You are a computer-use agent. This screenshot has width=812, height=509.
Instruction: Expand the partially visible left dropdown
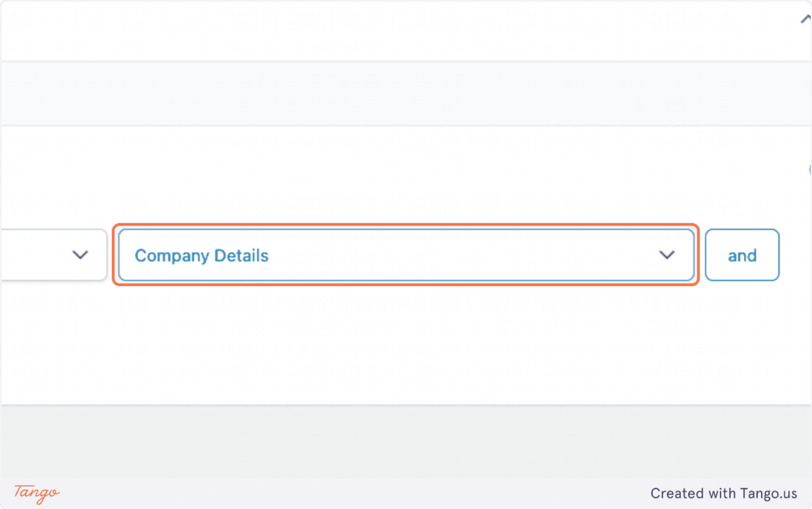53,255
